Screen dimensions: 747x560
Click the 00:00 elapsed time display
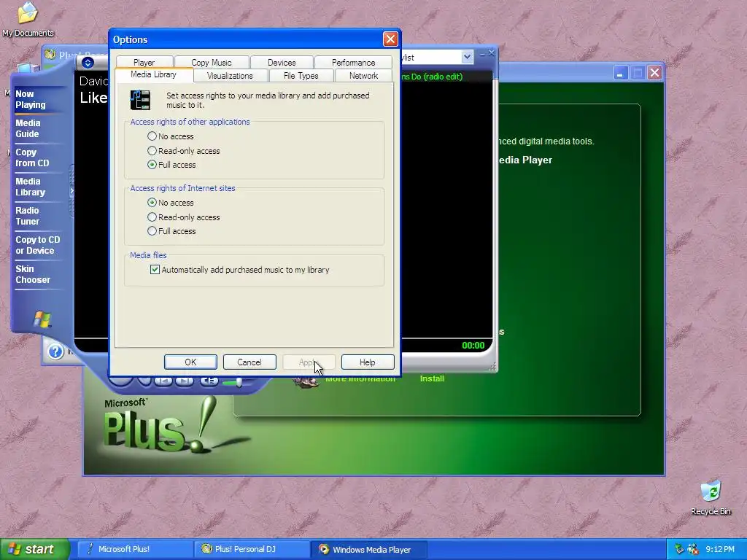pos(473,346)
